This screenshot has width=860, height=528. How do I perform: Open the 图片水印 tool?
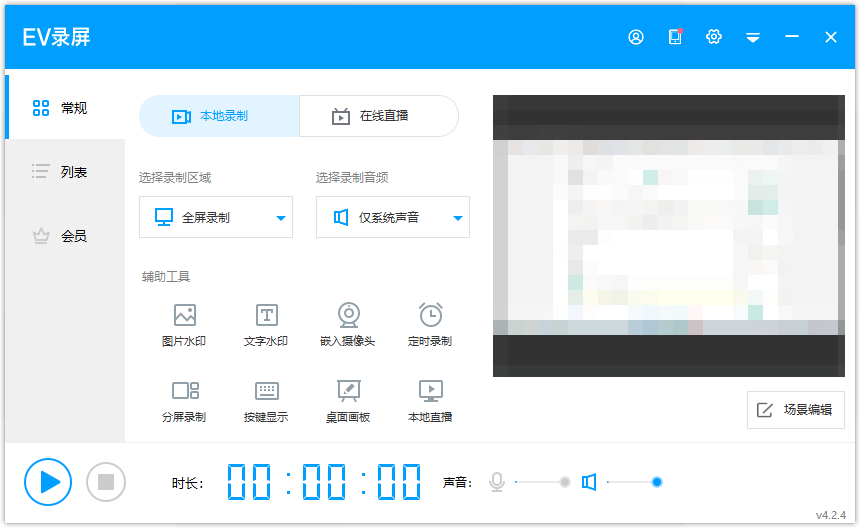tap(184, 325)
